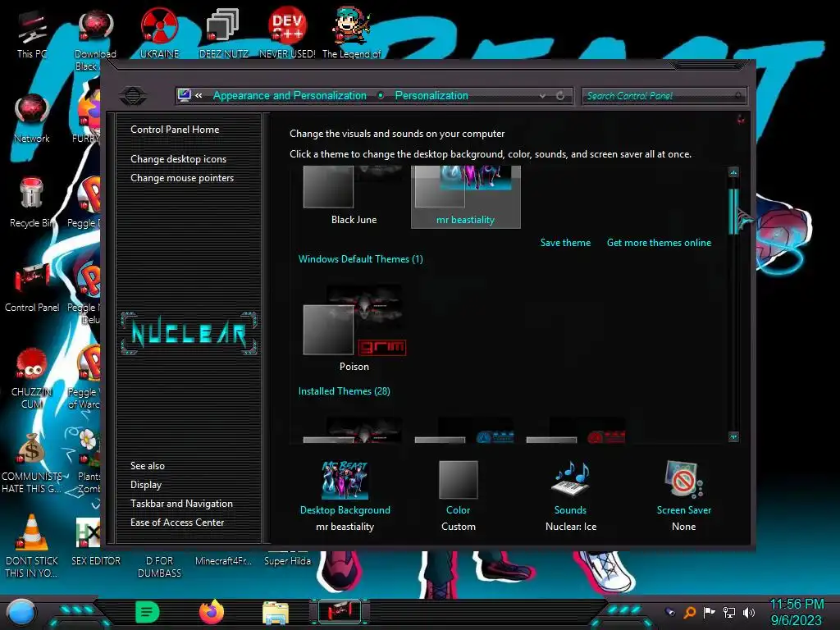Open the Minecraft4Fr... desktop shortcut
840x630 pixels.
pyautogui.click(x=223, y=561)
